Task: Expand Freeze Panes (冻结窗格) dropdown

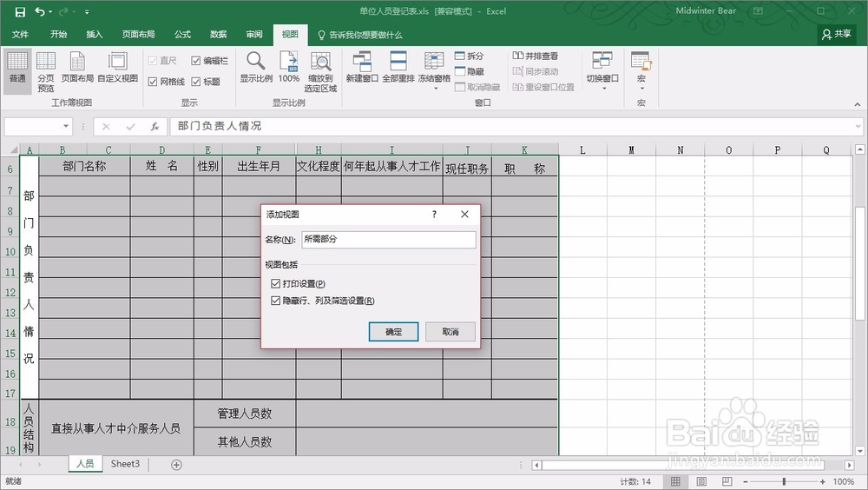Action: (435, 89)
